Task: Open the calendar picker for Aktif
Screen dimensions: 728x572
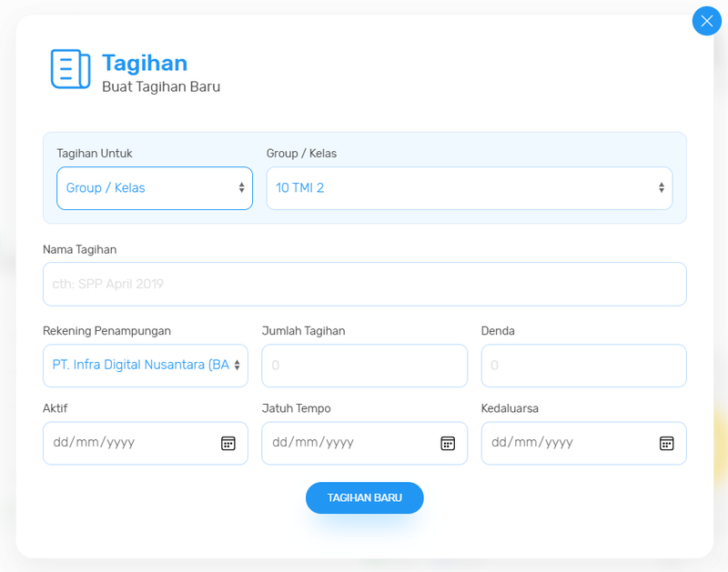Action: 228,443
